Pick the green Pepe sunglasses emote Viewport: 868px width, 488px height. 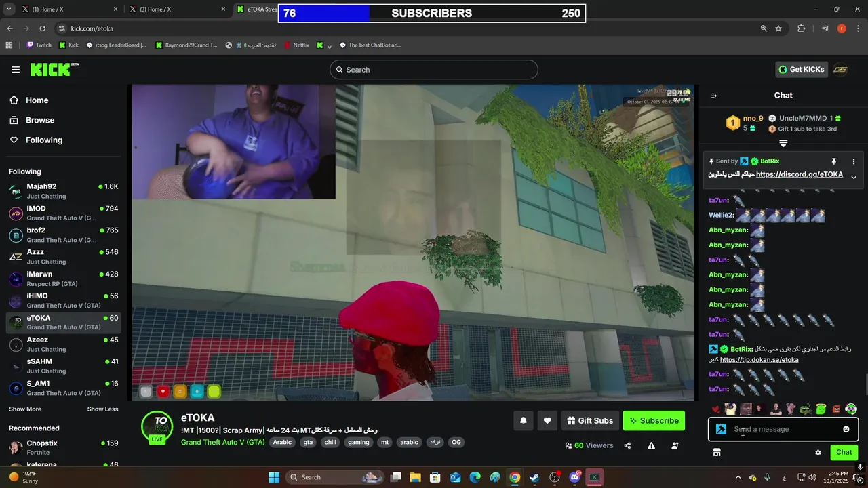click(806, 409)
